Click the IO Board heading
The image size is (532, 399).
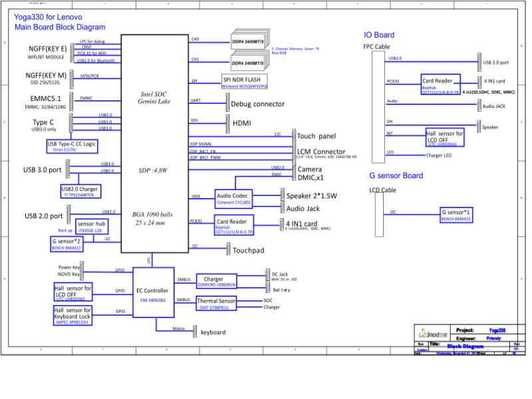coord(379,35)
